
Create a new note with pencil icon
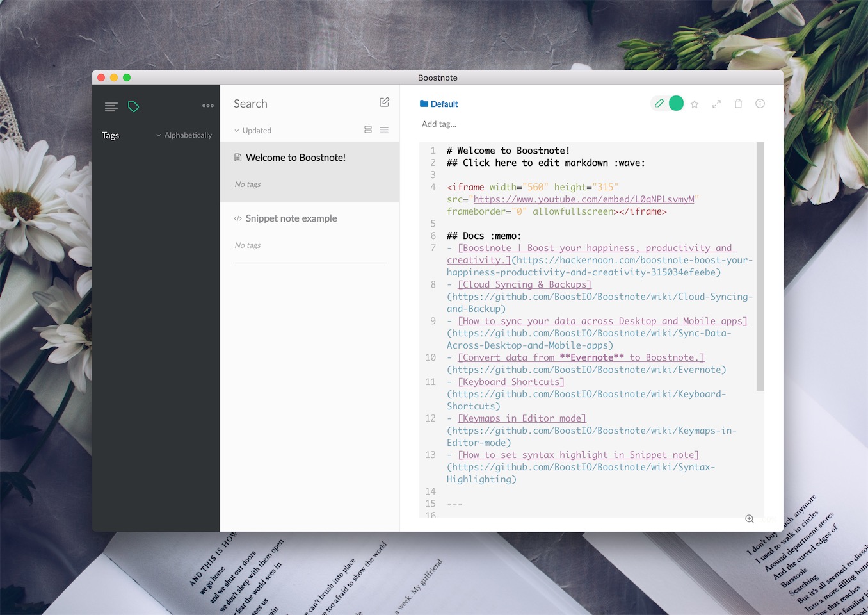pyautogui.click(x=384, y=102)
